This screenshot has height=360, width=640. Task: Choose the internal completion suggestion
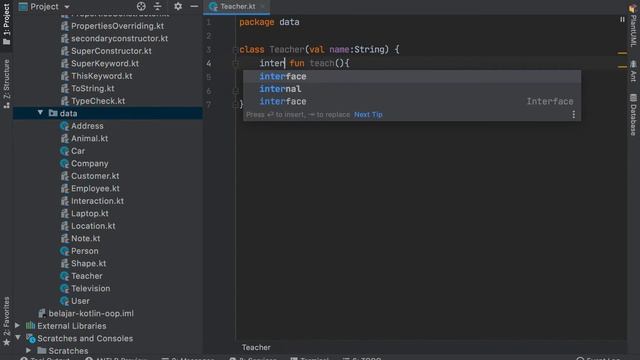[412, 89]
